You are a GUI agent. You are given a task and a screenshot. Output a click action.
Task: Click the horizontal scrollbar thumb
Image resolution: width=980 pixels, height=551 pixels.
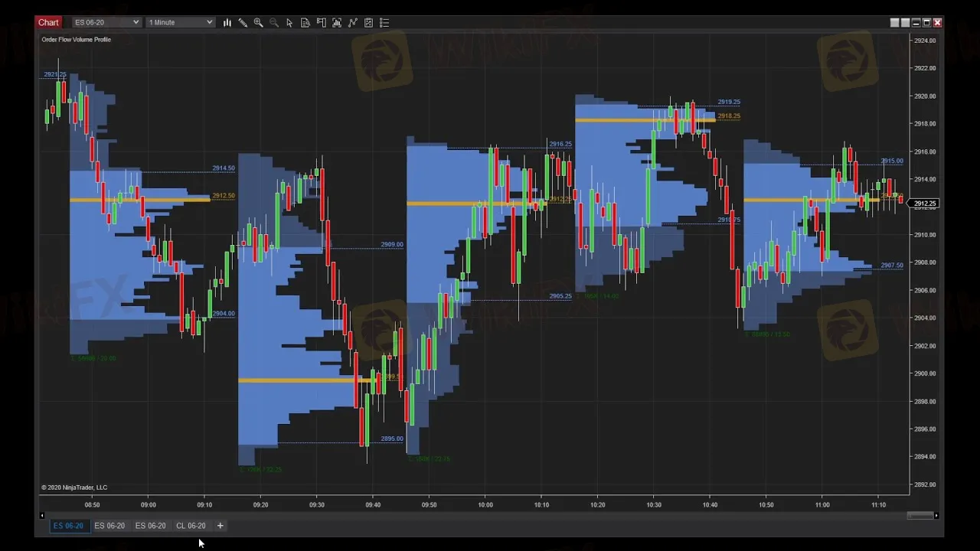[920, 516]
